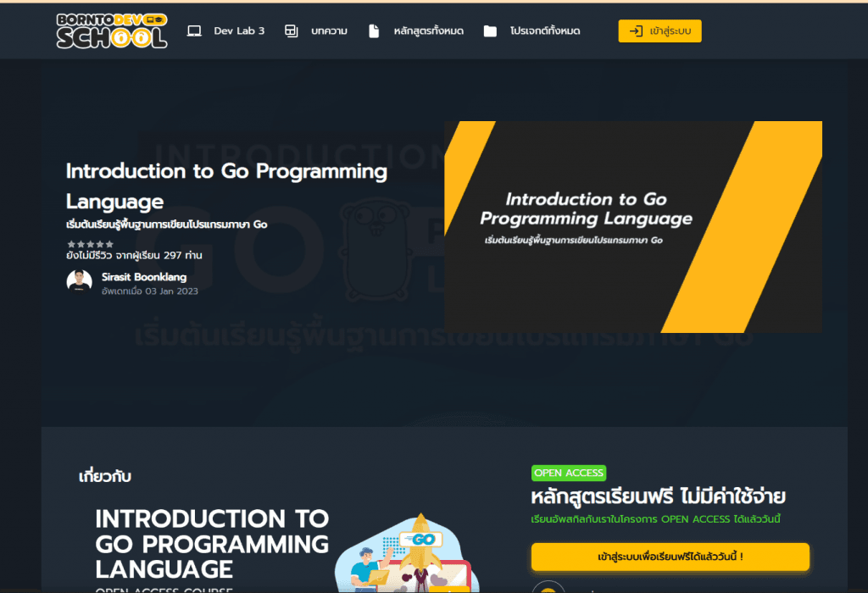Click the middle star in the rating row

point(91,243)
